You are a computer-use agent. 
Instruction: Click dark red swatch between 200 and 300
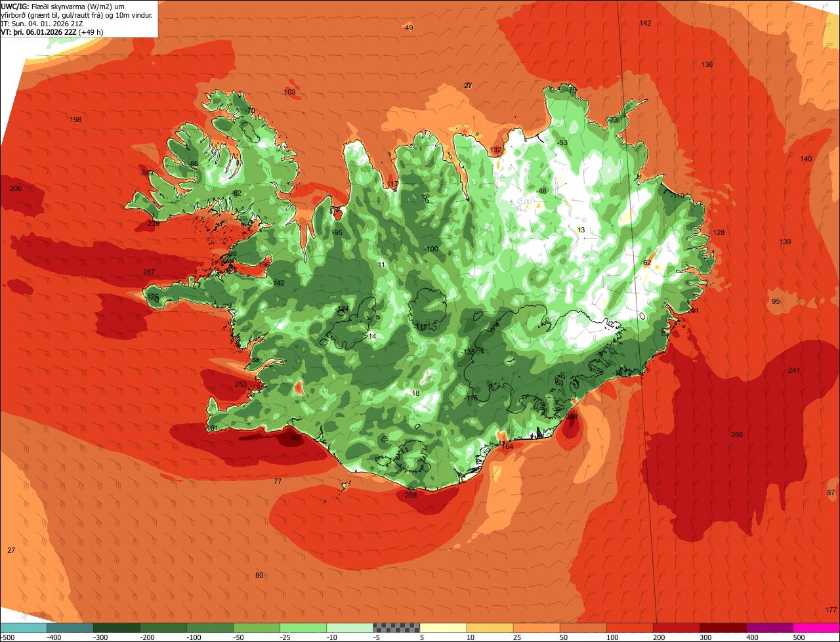tap(675, 628)
